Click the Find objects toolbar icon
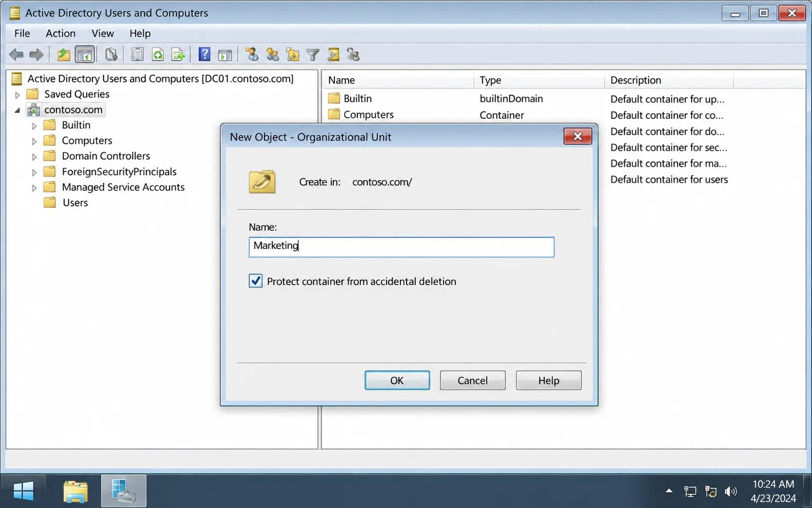 (x=333, y=54)
